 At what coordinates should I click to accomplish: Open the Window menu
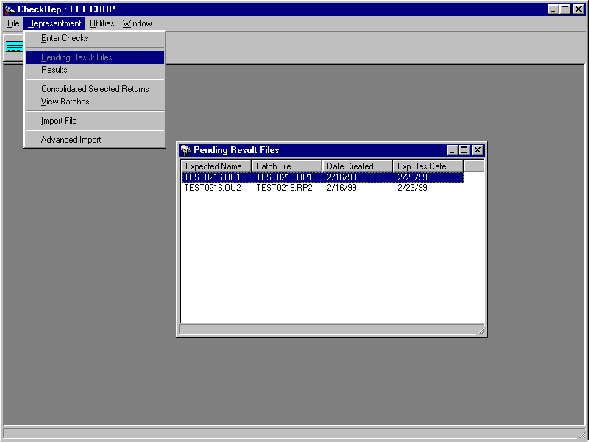click(137, 24)
